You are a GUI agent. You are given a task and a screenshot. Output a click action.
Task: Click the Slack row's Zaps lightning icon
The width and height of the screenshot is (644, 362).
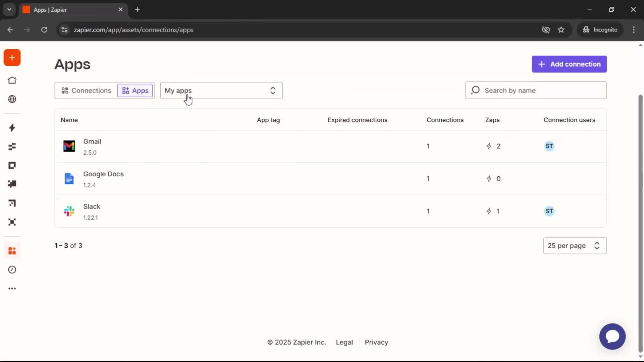coord(489,211)
